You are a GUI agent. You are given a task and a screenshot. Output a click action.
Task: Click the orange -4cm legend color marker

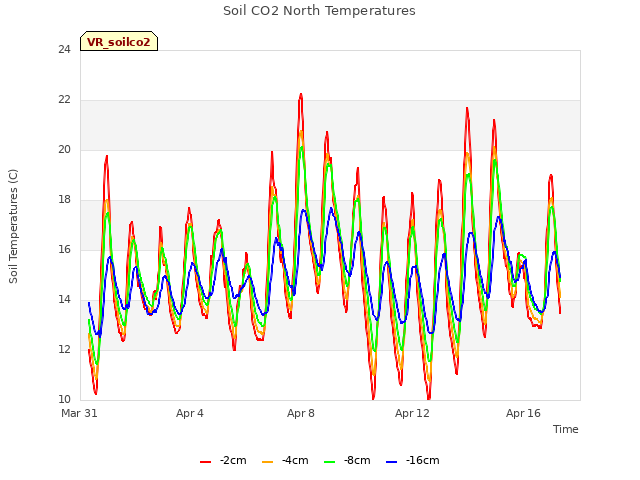[267, 462]
